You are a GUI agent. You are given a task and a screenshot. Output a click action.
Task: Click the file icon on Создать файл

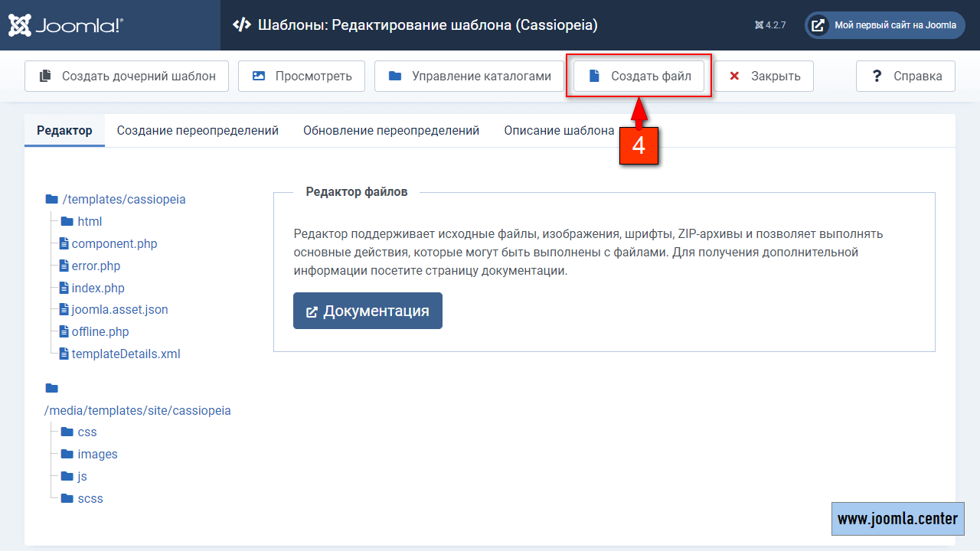[x=593, y=76]
